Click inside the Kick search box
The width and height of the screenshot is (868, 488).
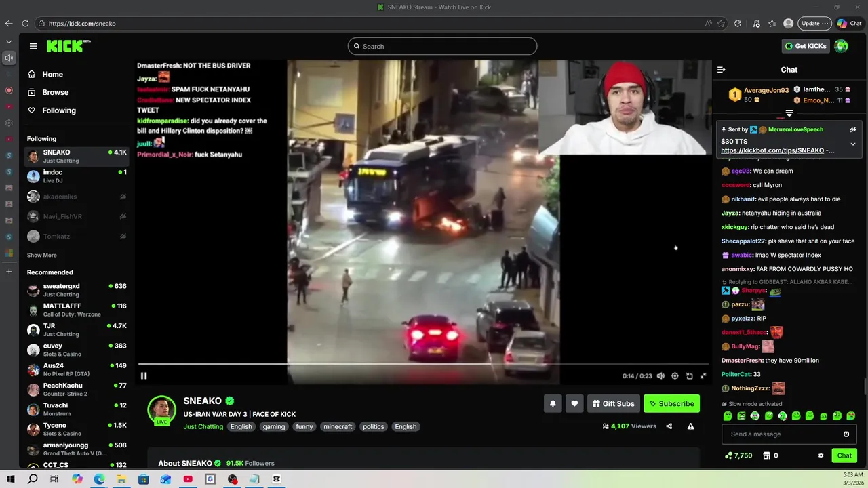[442, 46]
